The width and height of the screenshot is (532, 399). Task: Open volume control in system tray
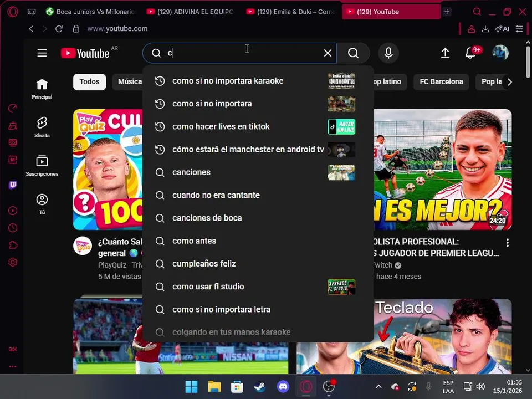pos(480,386)
